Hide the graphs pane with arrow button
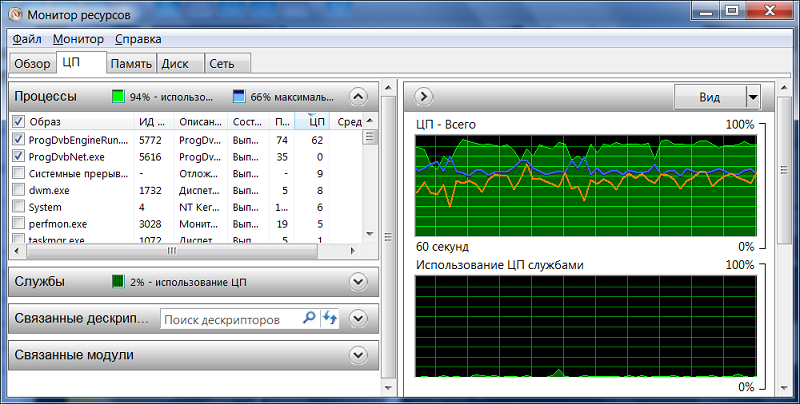800x404 pixels. tap(423, 96)
